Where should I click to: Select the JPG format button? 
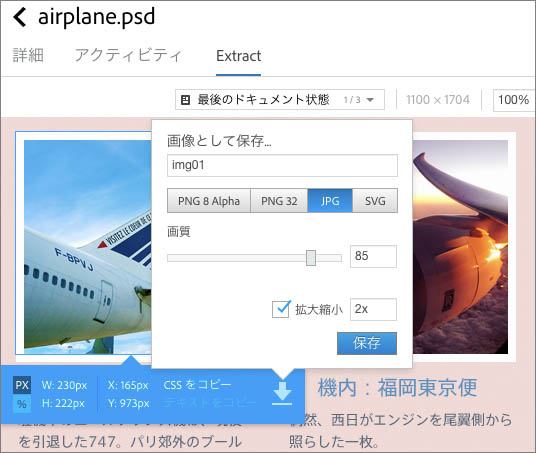[x=330, y=201]
